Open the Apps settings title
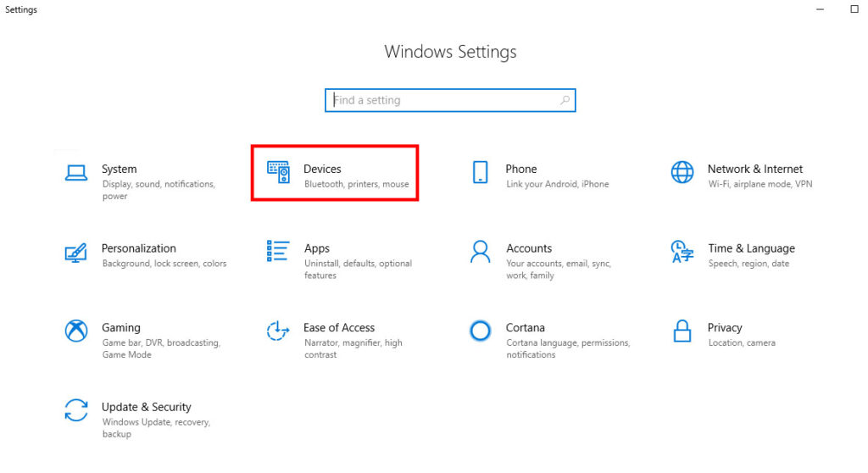Image resolution: width=868 pixels, height=473 pixels. tap(317, 248)
